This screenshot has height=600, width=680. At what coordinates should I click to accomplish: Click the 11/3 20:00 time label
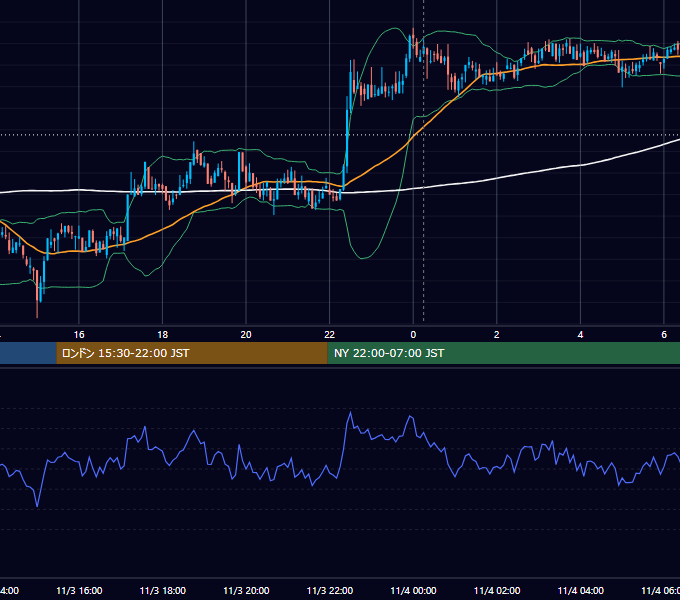[x=246, y=590]
